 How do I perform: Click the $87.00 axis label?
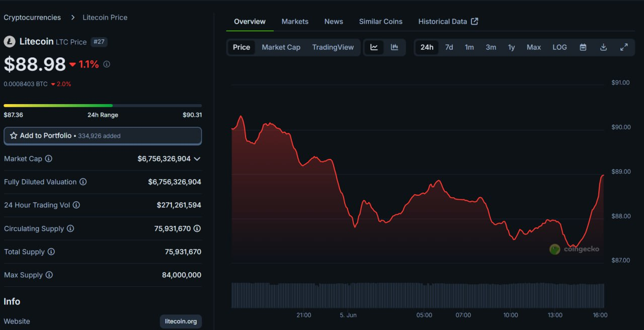[621, 260]
